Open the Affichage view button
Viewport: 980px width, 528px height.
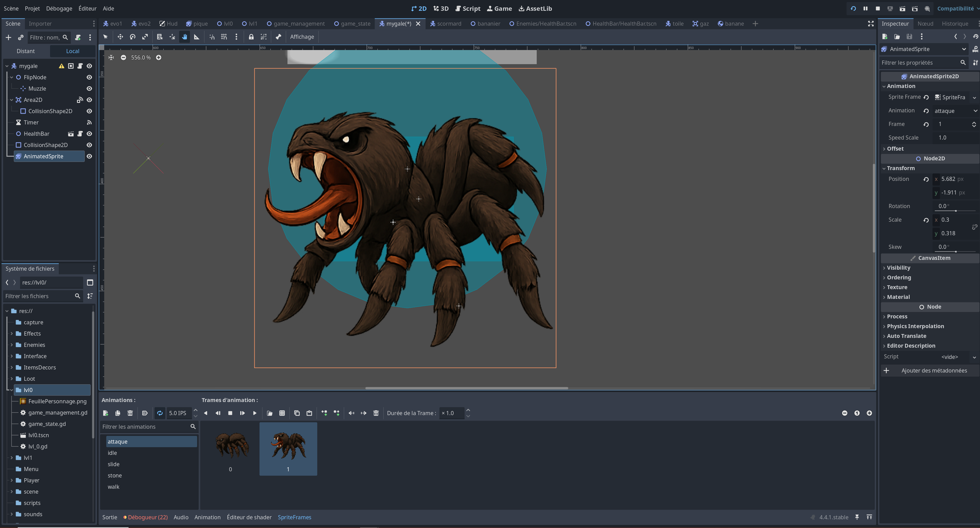coord(302,37)
